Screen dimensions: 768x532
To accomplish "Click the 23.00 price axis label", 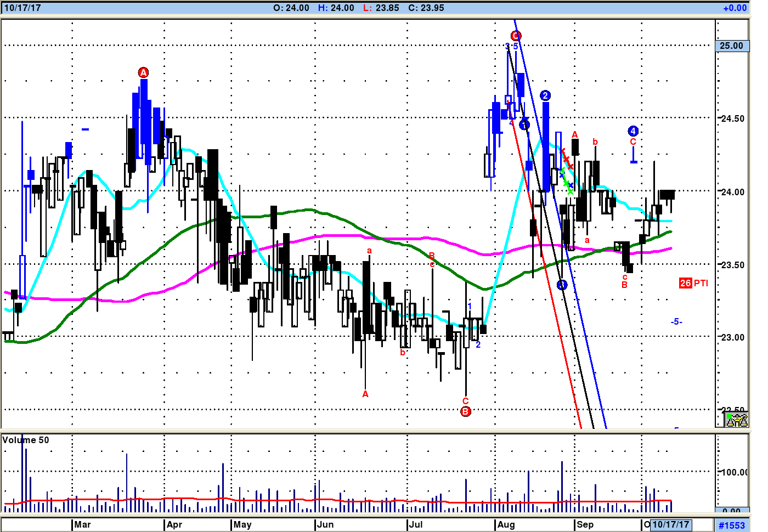I will point(732,338).
